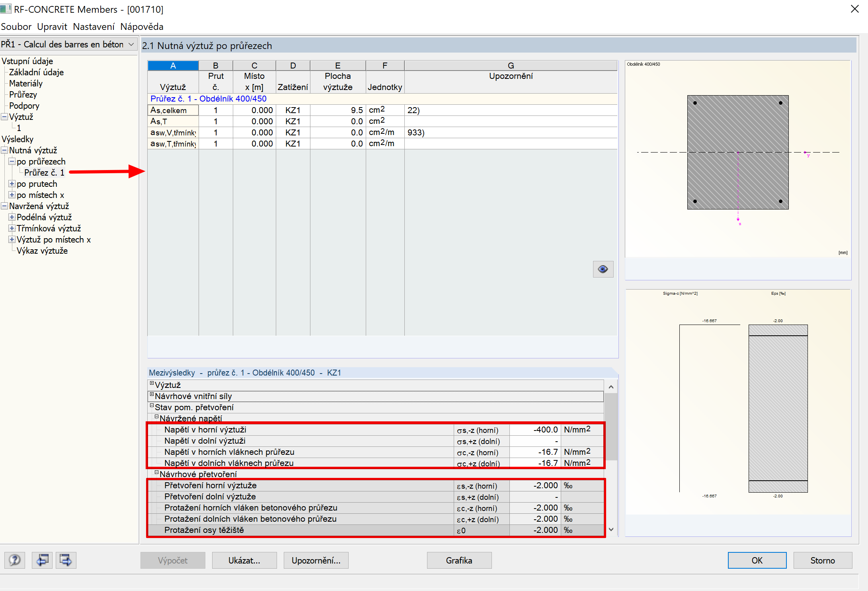
Task: Select Výkaz výztuže in navigator tree
Action: [x=42, y=250]
